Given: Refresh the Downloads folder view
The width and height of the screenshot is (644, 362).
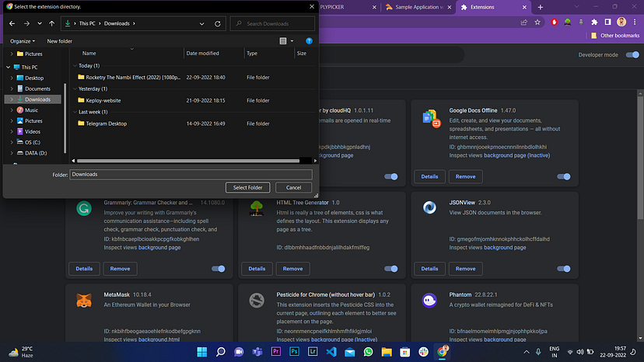Looking at the screenshot, I should (x=218, y=24).
